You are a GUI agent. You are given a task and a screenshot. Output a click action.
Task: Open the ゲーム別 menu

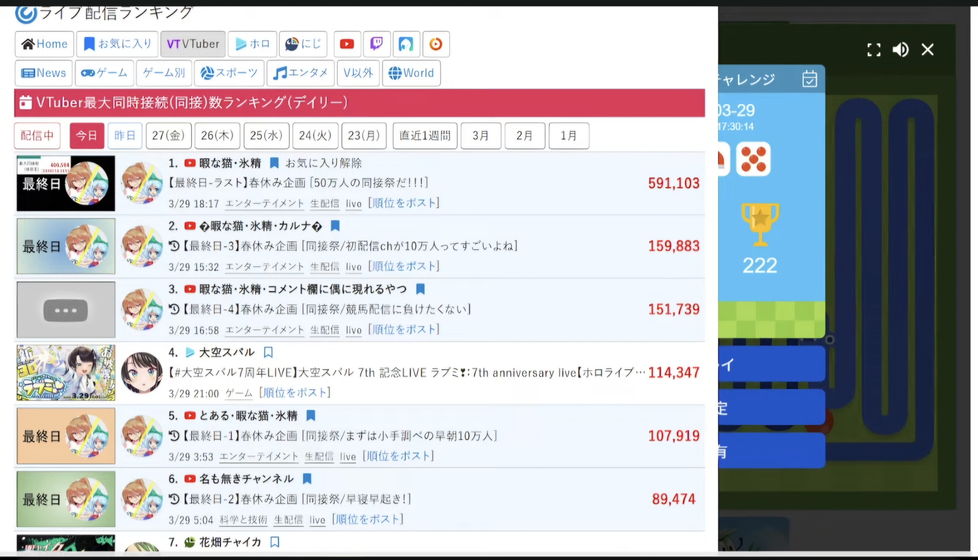coord(164,73)
